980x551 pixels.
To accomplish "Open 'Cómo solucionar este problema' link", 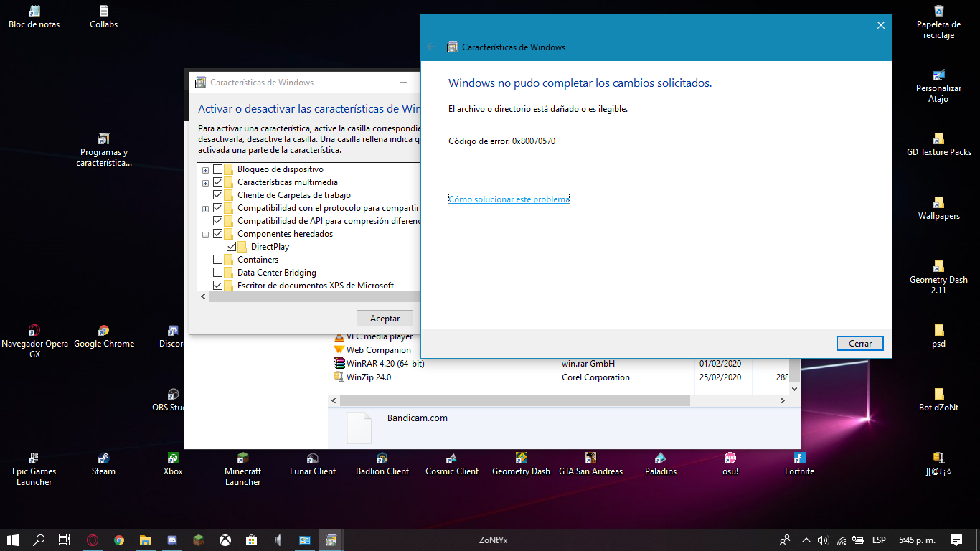I will pyautogui.click(x=509, y=199).
